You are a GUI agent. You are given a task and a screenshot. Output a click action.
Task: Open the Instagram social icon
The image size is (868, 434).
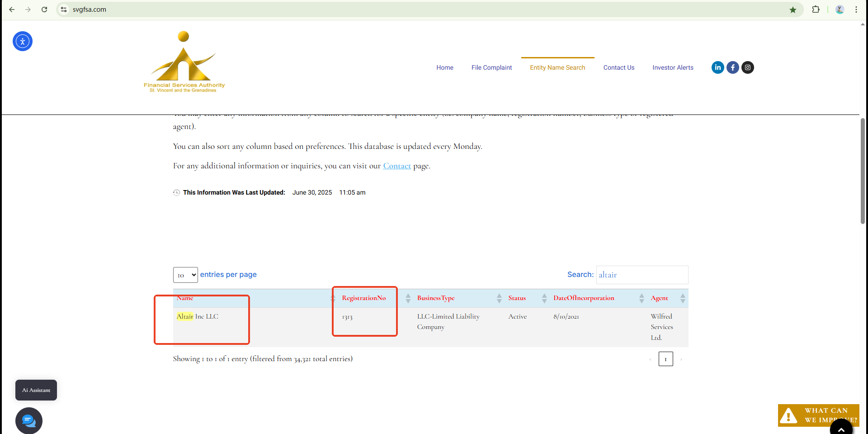[x=748, y=67]
